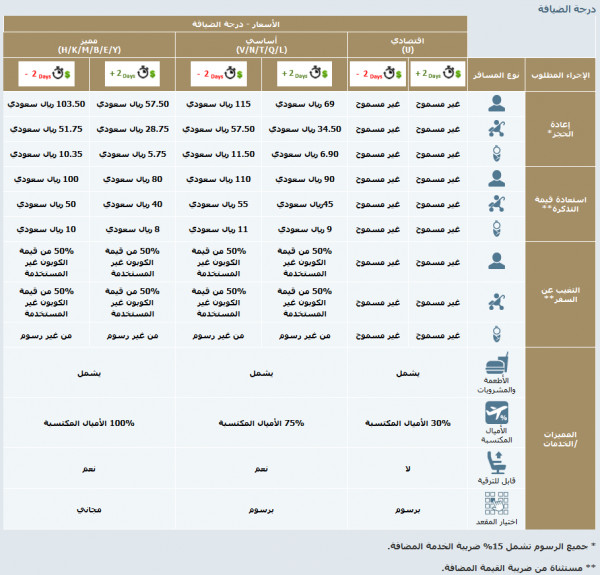Click the child stroller icon in rebooking section
The image size is (600, 575).
[497, 129]
